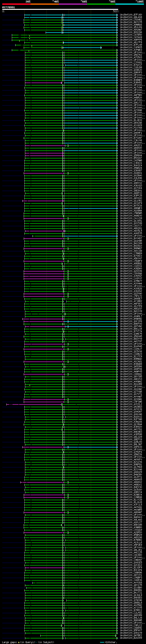Select hit label UniRef100_C6TB50
This screenshot has height=644, width=146.
click(x=131, y=35)
